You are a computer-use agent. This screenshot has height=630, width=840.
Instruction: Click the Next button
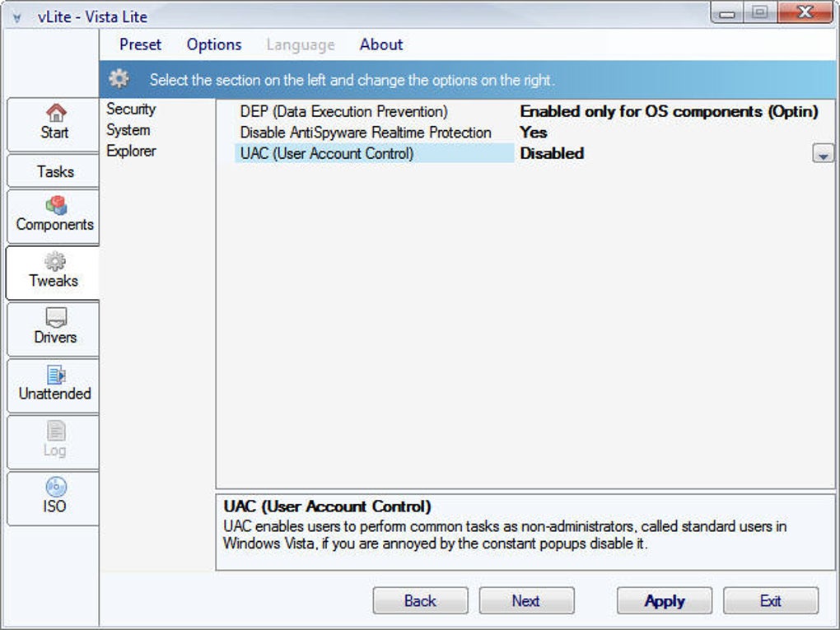(x=526, y=600)
